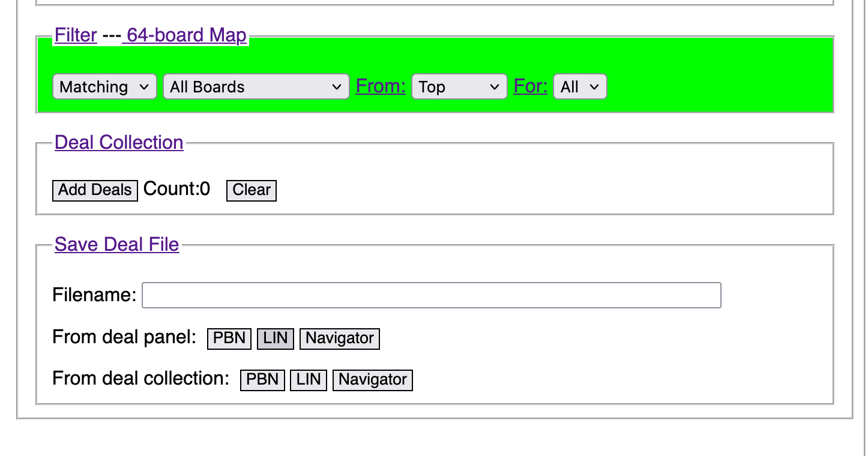Click the For: link
Viewport: 868px width, 456px height.
[x=531, y=86]
